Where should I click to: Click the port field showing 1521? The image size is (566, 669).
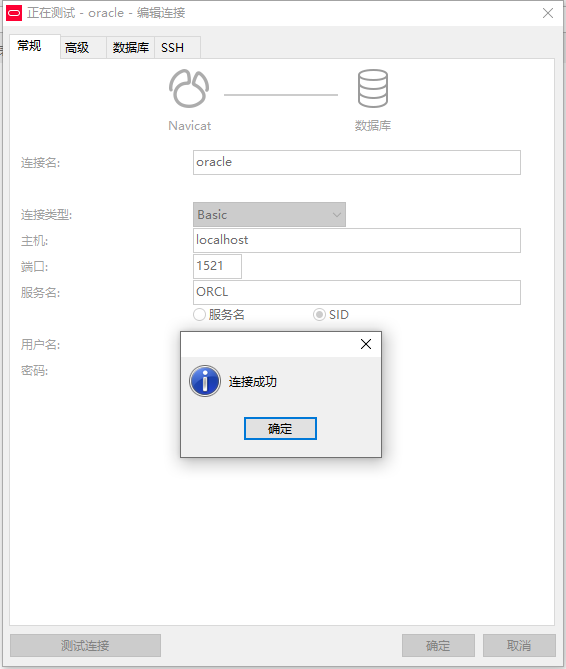coord(217,266)
